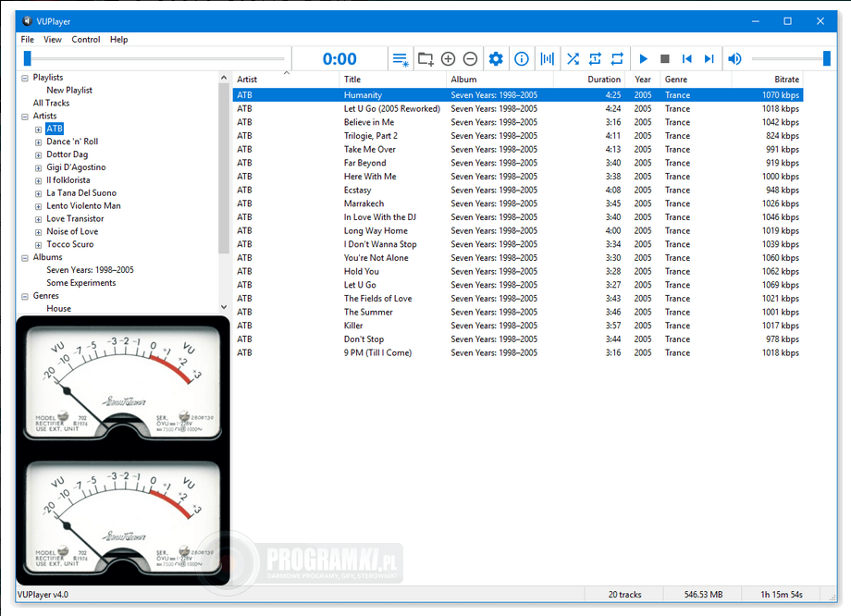Click the add files plus-circle icon

click(449, 59)
